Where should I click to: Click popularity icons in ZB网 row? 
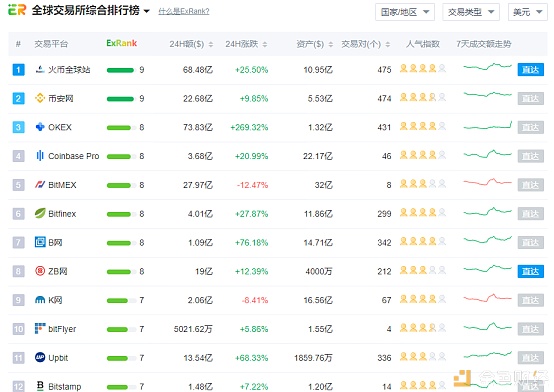coord(423,270)
